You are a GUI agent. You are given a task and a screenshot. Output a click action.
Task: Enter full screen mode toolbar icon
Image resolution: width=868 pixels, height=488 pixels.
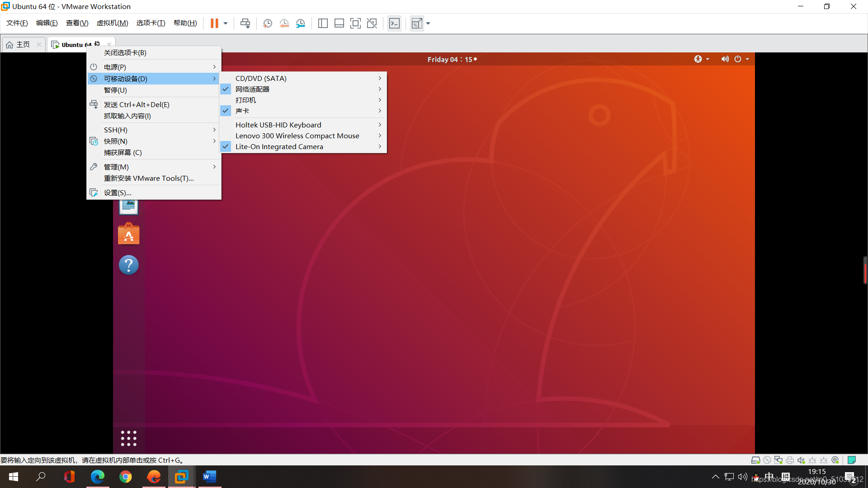(355, 23)
